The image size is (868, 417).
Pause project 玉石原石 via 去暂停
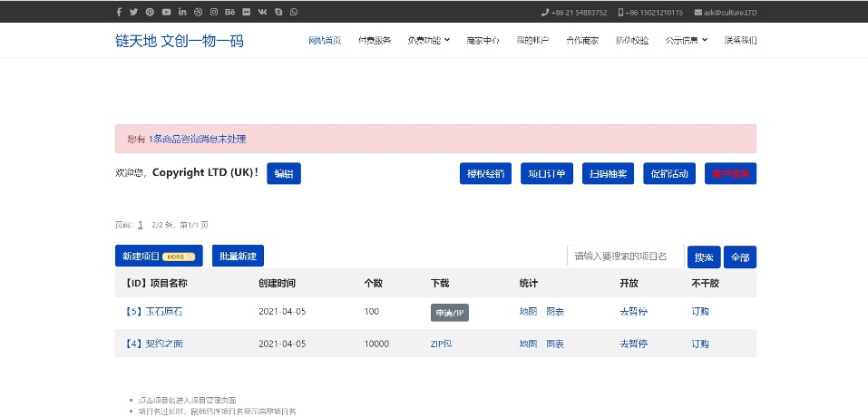(633, 312)
